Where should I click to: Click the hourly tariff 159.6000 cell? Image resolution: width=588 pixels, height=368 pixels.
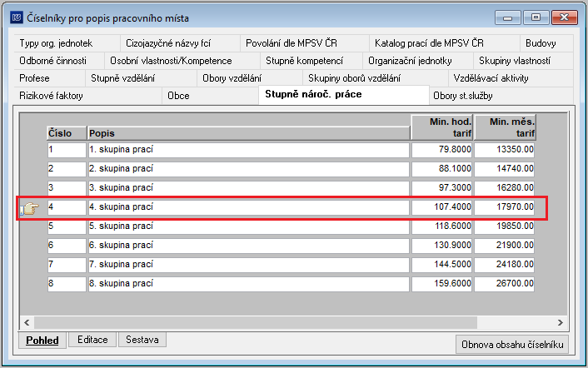click(442, 283)
